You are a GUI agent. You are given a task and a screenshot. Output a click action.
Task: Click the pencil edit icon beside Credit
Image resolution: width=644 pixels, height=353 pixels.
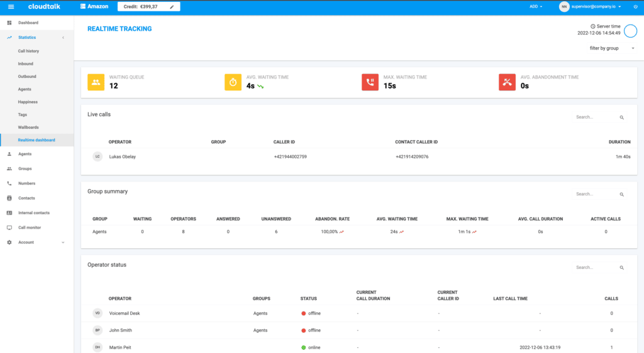pos(172,7)
